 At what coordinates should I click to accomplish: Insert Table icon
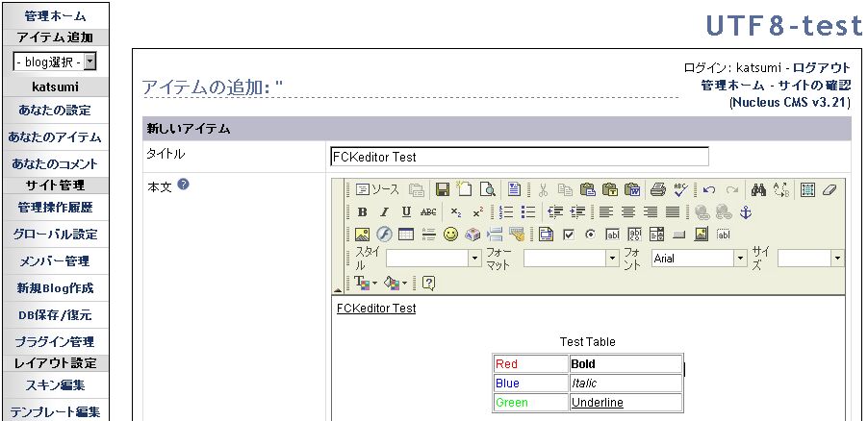[406, 235]
